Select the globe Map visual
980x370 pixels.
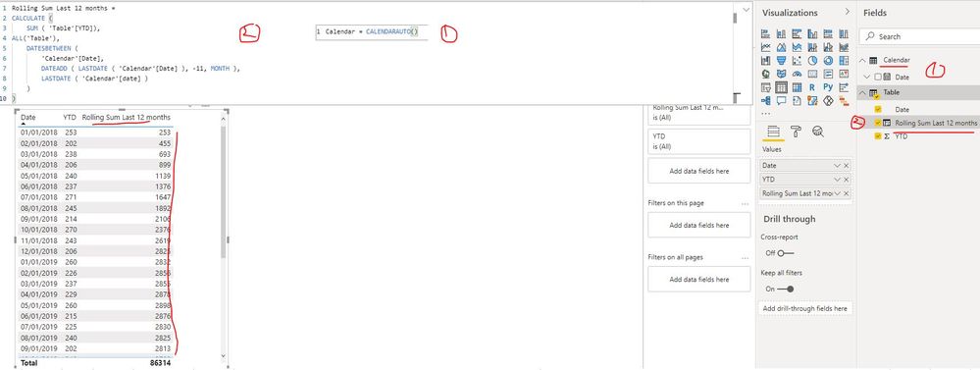point(765,74)
